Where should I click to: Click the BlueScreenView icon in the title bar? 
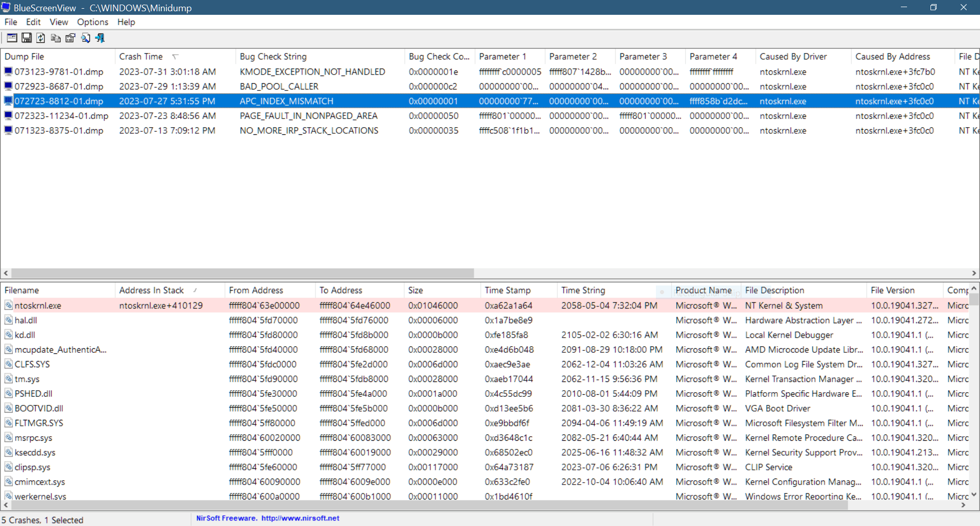click(6, 7)
